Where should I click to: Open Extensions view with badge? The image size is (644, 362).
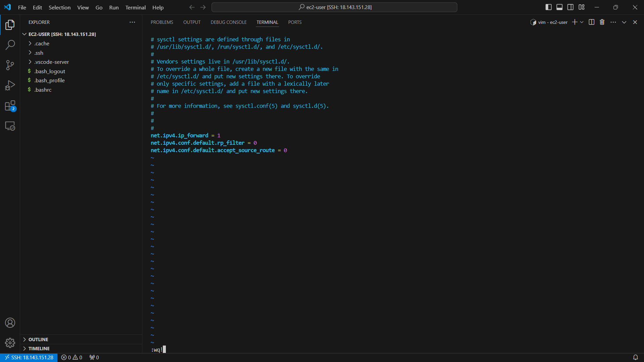pyautogui.click(x=10, y=106)
